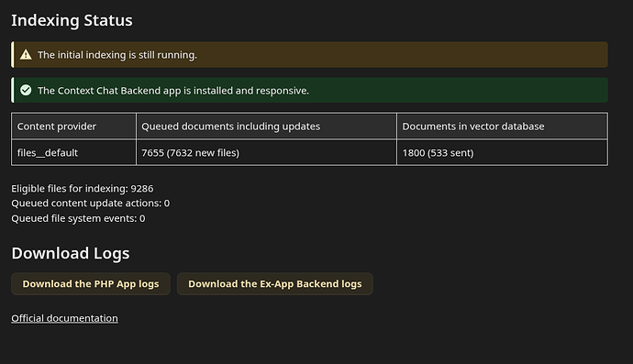Click 'Queued content update actions: 0' line
This screenshot has width=633, height=364.
91,203
